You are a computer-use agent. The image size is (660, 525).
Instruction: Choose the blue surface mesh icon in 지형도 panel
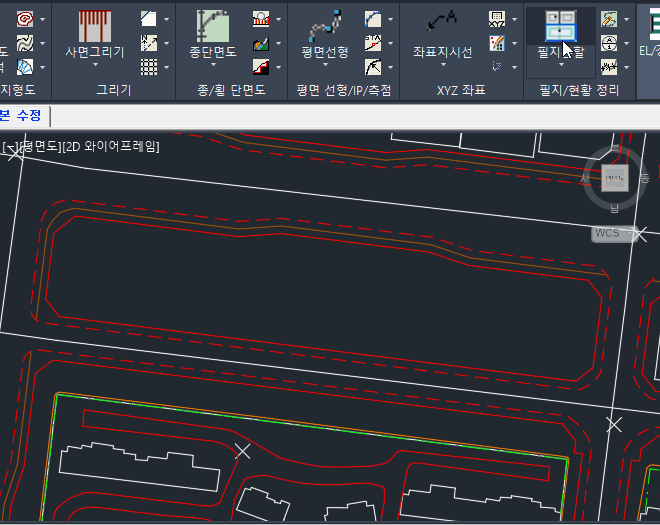[25, 67]
